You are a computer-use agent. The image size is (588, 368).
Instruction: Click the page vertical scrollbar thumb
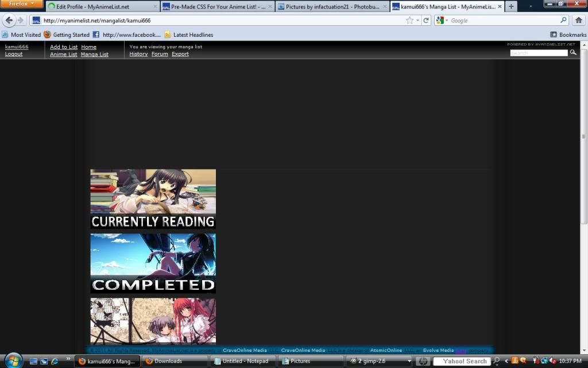click(584, 136)
